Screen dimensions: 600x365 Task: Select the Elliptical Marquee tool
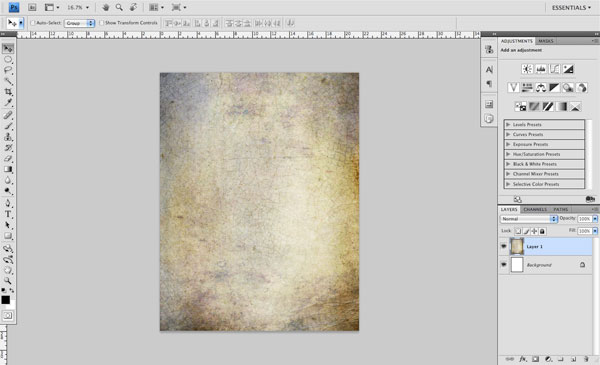tap(8, 59)
